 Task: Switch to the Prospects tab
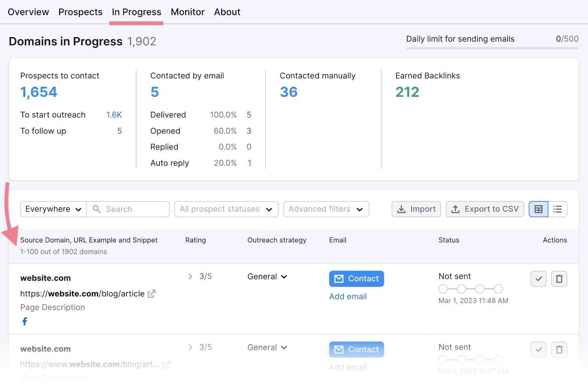[x=80, y=12]
